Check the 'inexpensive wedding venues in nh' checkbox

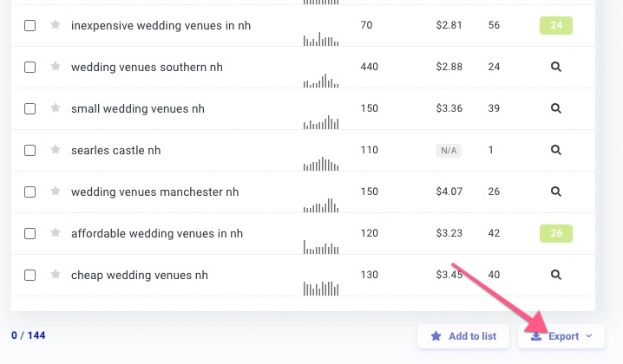click(30, 26)
